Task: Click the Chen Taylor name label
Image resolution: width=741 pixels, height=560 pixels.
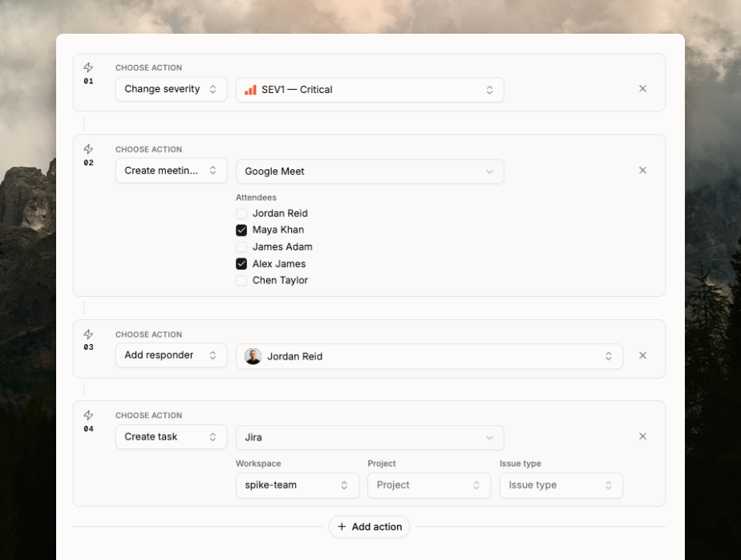Action: click(280, 281)
